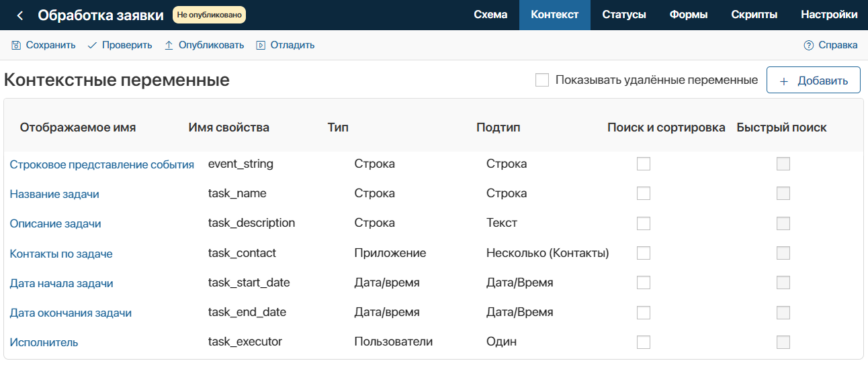Screen dimensions: 868x365
Task: Check Поиск и сортировка for task_name
Action: click(x=644, y=193)
